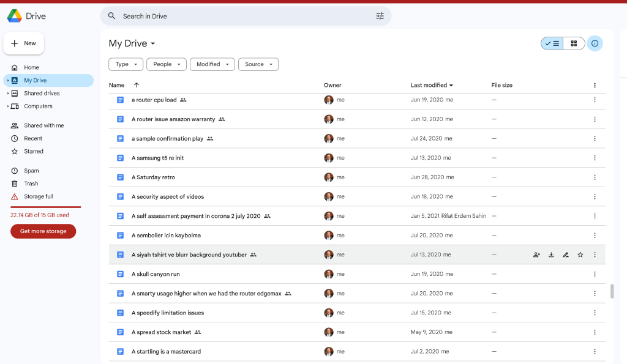Image resolution: width=627 pixels, height=364 pixels.
Task: Star the 'A siyah tshirt' document
Action: 580,255
